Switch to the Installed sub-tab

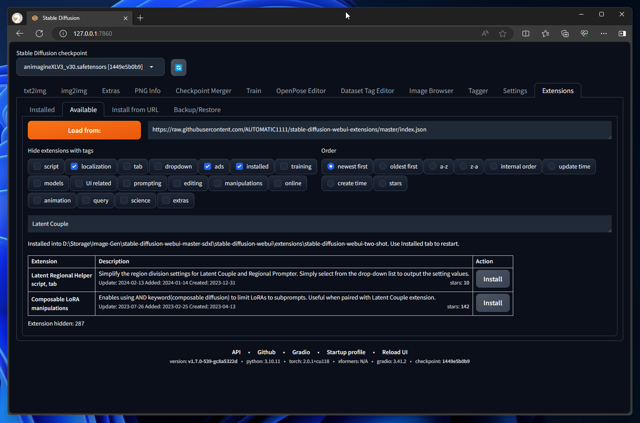[42, 110]
